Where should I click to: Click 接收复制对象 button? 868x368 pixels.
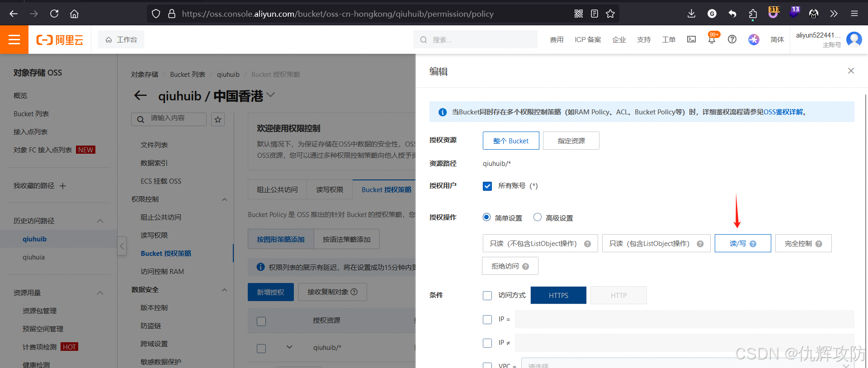pyautogui.click(x=333, y=292)
